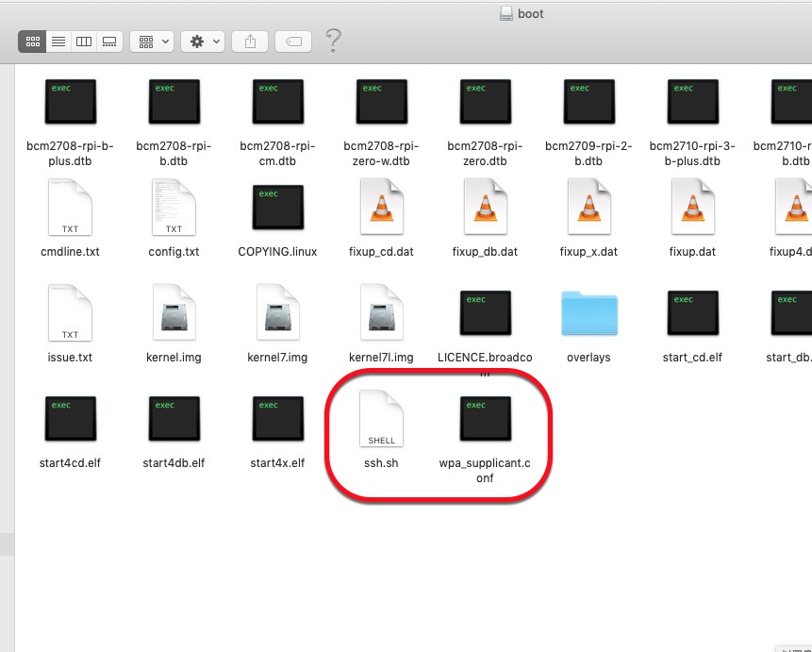
Task: Select the start_cd.elf exec icon
Action: tap(692, 312)
